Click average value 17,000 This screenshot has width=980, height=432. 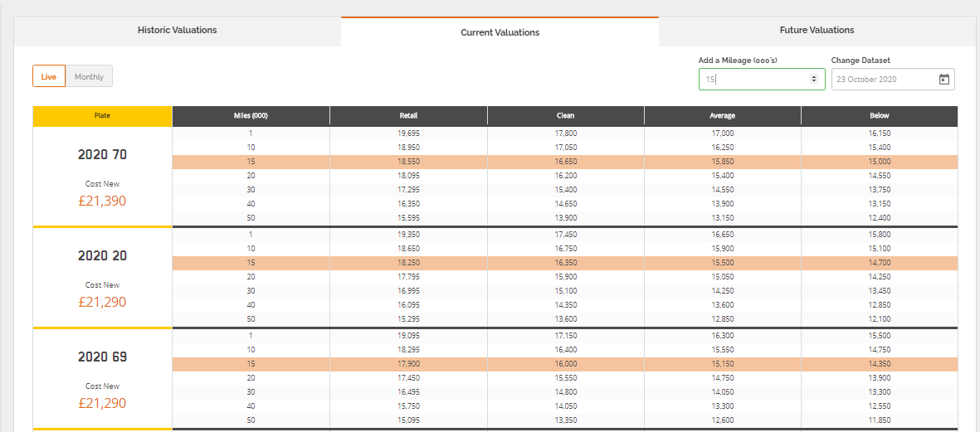click(723, 133)
